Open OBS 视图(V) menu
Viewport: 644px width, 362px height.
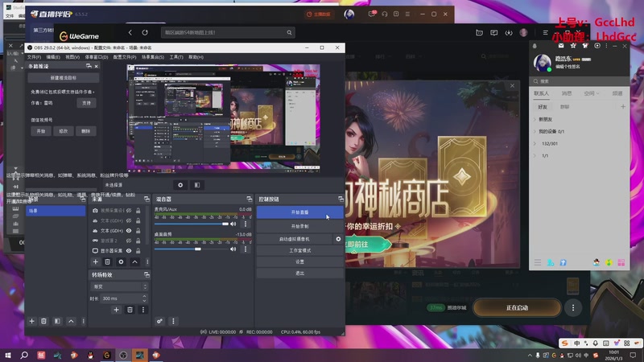(72, 57)
